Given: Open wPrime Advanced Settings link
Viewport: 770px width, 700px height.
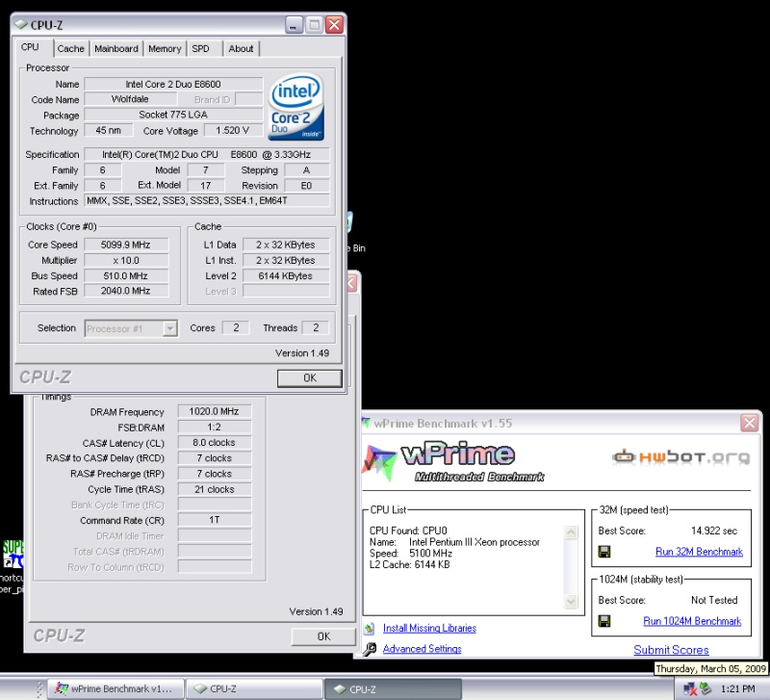Looking at the screenshot, I should [x=422, y=649].
